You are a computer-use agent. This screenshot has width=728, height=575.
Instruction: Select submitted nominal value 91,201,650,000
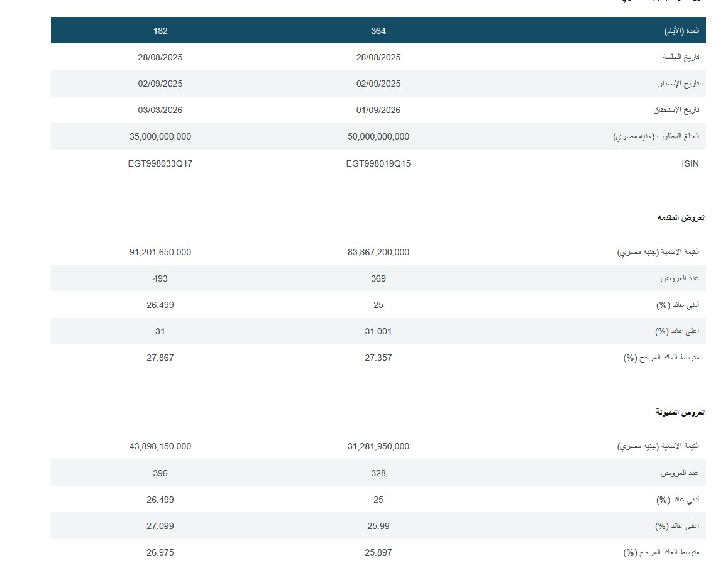[160, 252]
